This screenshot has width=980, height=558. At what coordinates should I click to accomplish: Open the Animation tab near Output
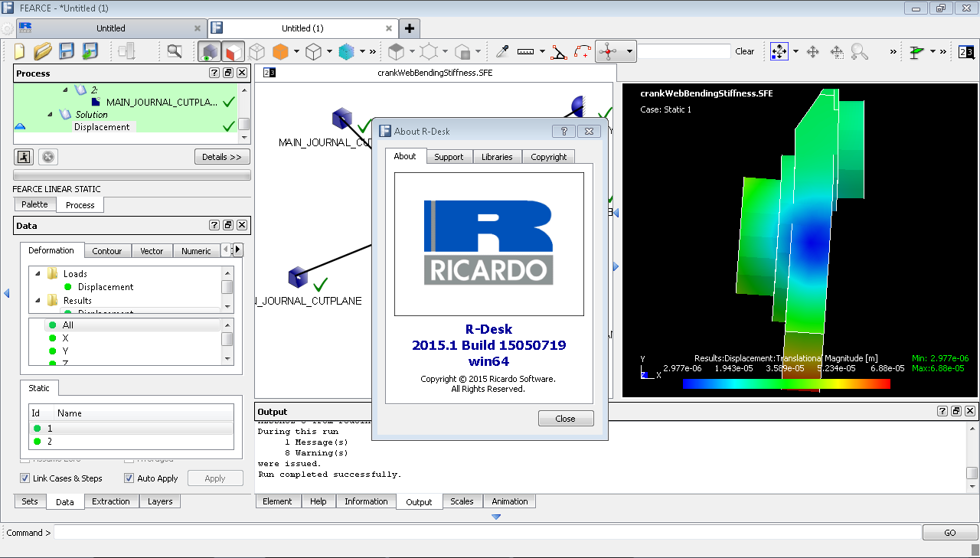click(510, 501)
